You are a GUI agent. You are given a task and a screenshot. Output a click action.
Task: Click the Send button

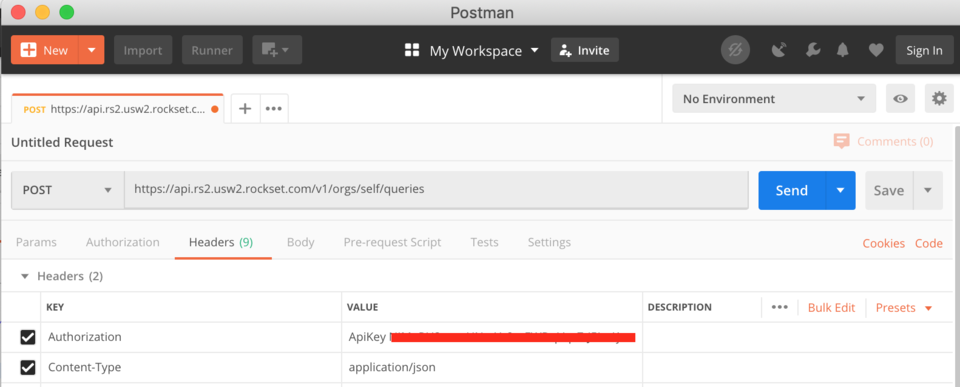click(792, 190)
